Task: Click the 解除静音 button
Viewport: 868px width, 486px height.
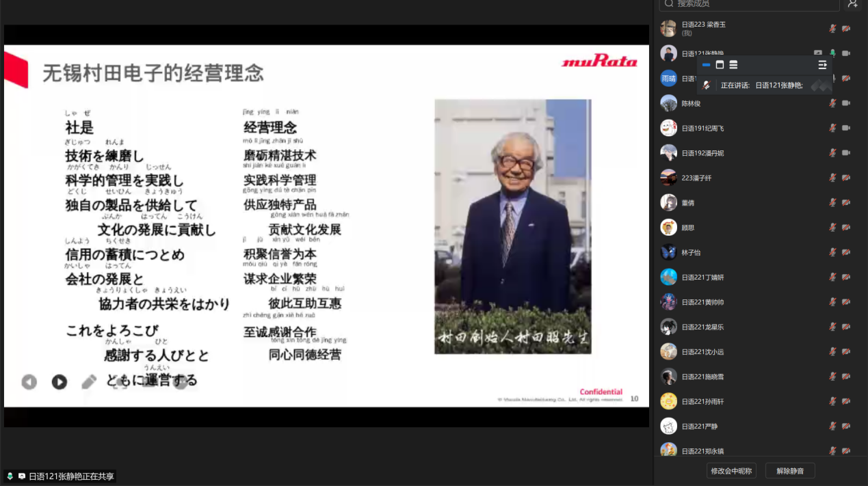Action: point(790,470)
